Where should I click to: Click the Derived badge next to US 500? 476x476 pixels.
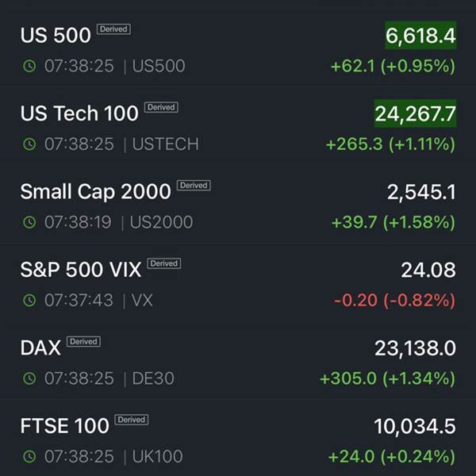[x=113, y=29]
